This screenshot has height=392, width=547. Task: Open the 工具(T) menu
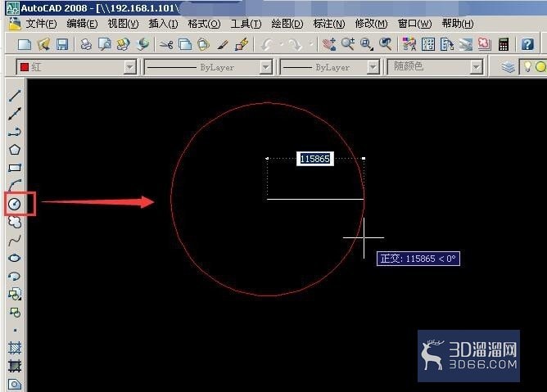[246, 24]
